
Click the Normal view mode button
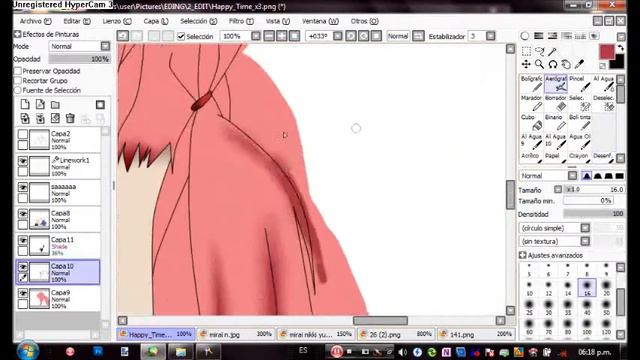(398, 36)
